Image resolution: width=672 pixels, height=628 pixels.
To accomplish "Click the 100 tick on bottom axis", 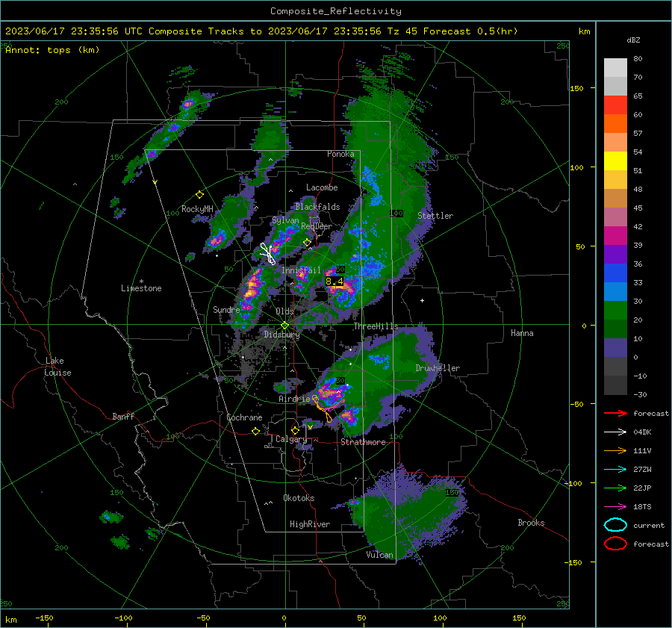I will 440,618.
